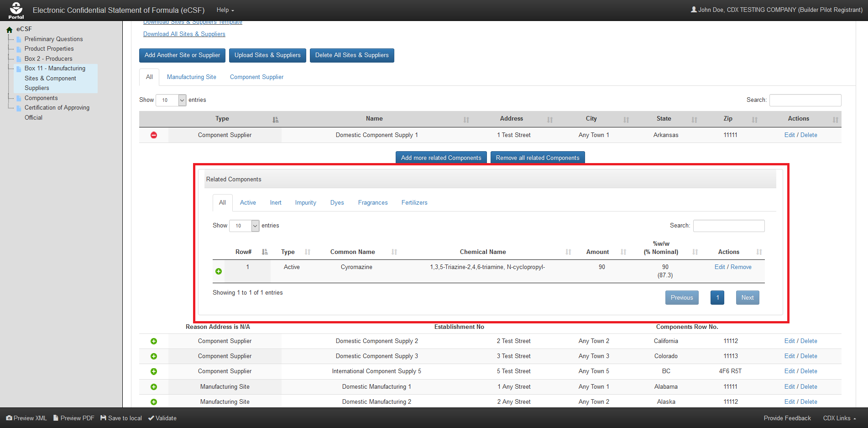The image size is (868, 428).
Task: Open the sites table entries count dropdown
Action: coord(171,100)
